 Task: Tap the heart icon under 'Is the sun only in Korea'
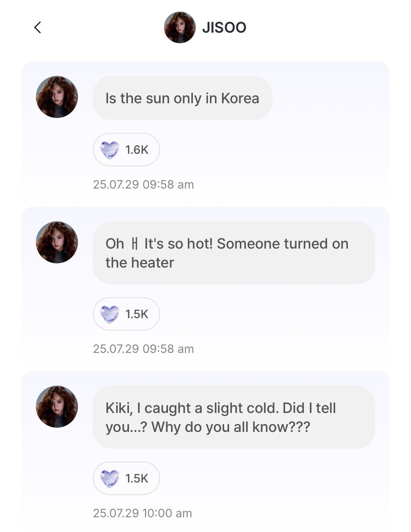click(x=110, y=150)
